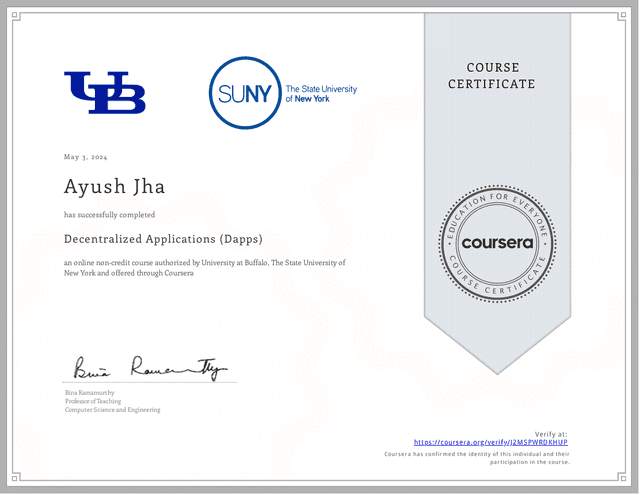The image size is (640, 495).
Task: Click the Coursera identity confirmation note
Action: pos(477,458)
